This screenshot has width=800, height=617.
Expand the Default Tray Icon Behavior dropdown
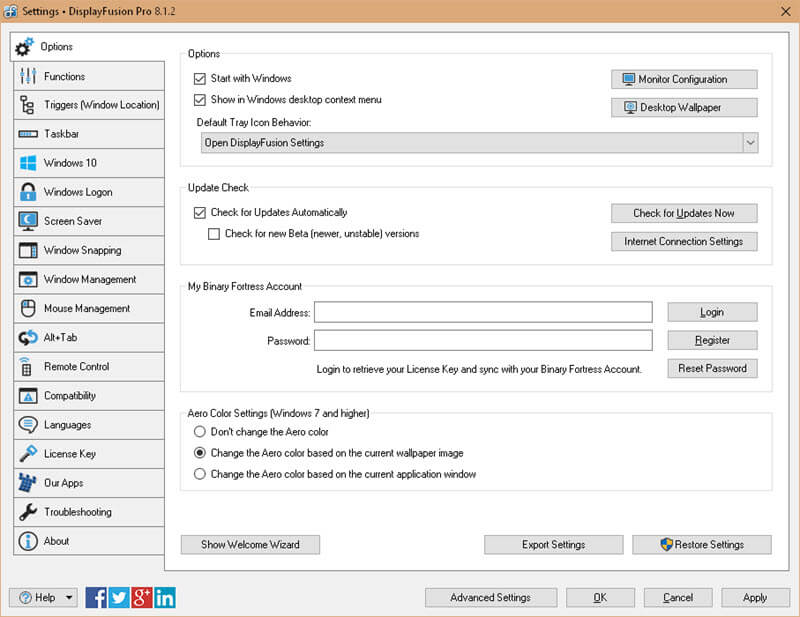[x=750, y=143]
